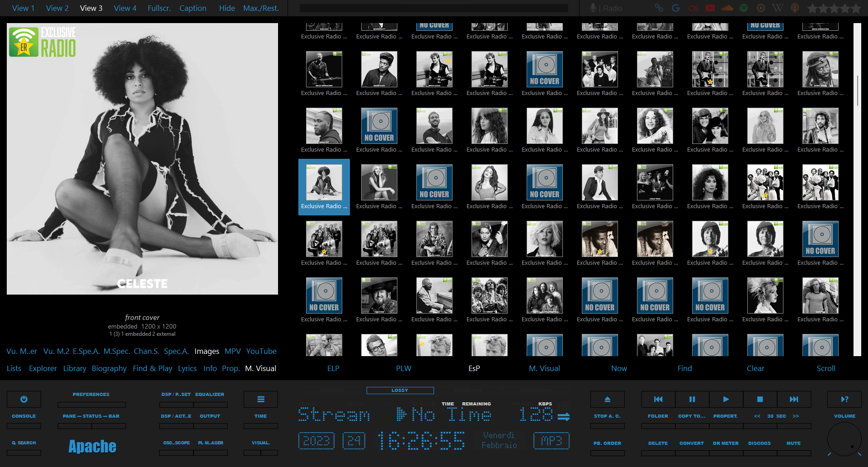Click the Clear button below the grid
This screenshot has height=467, width=868.
(755, 368)
